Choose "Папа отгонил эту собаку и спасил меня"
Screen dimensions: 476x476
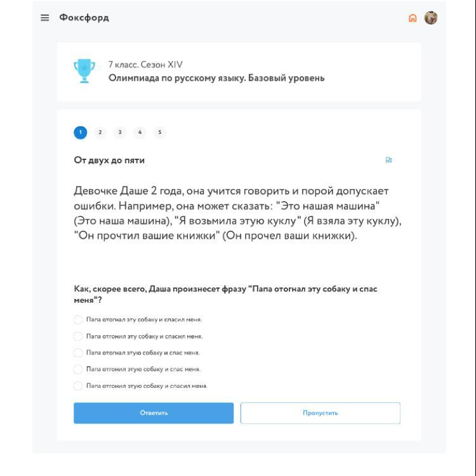click(78, 336)
